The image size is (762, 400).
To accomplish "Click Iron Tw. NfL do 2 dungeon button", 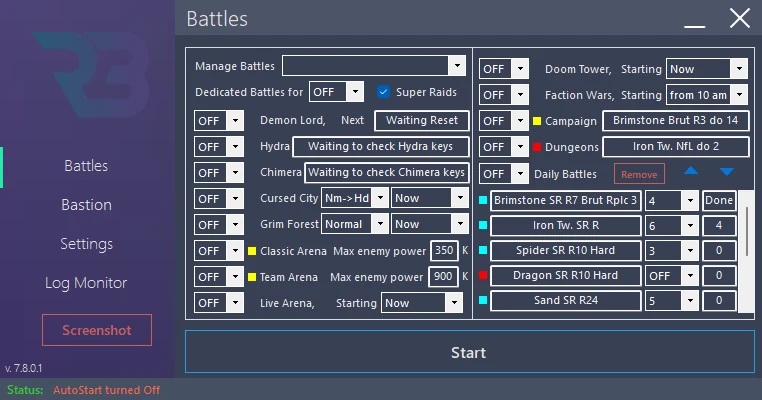I will [x=675, y=147].
